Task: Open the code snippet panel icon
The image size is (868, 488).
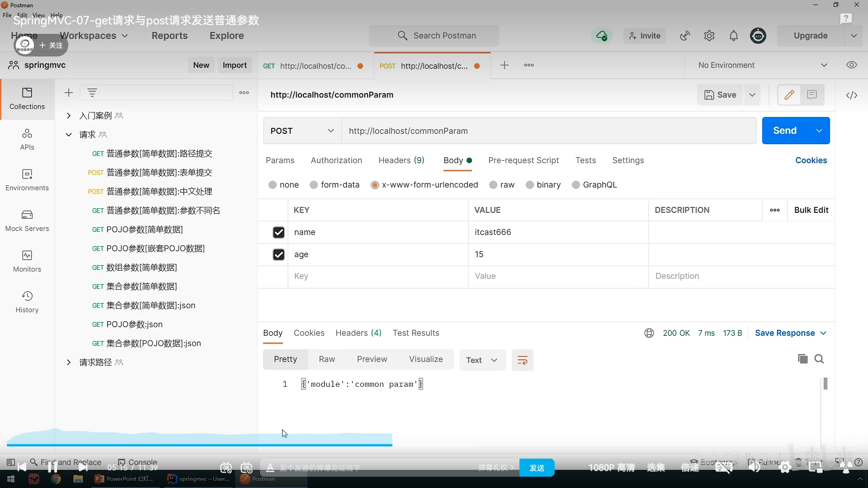Action: [851, 95]
